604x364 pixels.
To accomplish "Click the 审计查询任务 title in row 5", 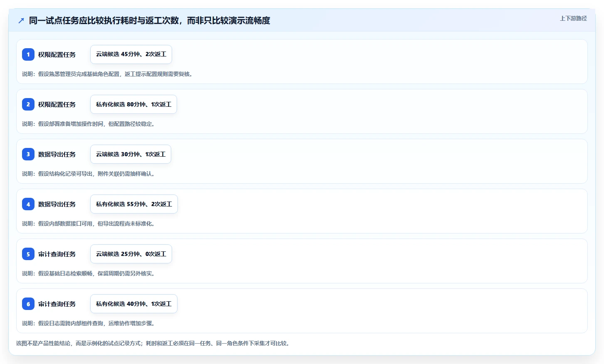I will (x=57, y=254).
